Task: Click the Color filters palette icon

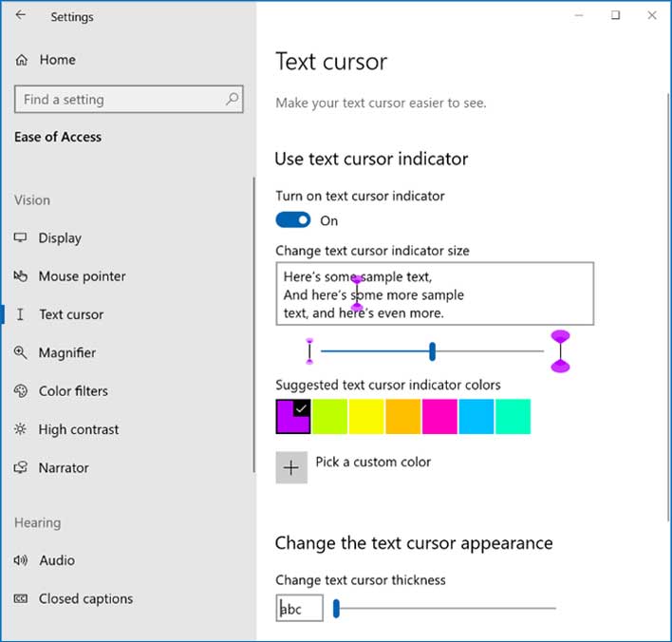Action: coord(20,390)
